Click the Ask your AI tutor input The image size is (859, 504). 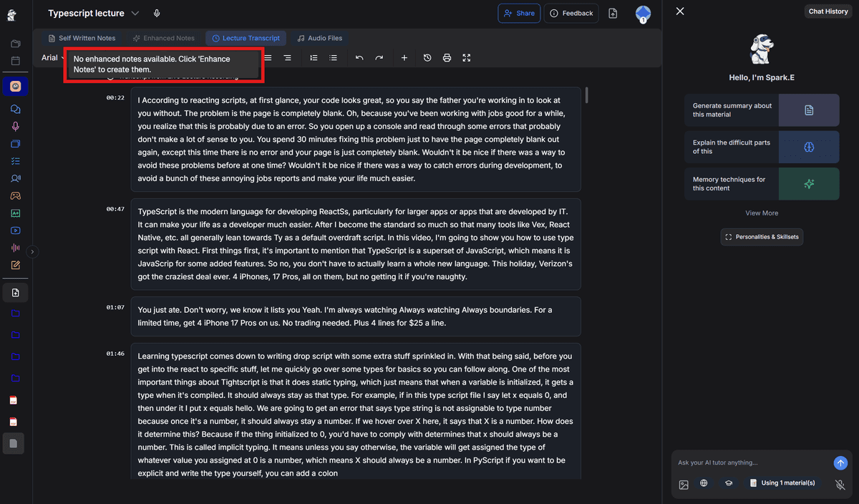[752, 463]
